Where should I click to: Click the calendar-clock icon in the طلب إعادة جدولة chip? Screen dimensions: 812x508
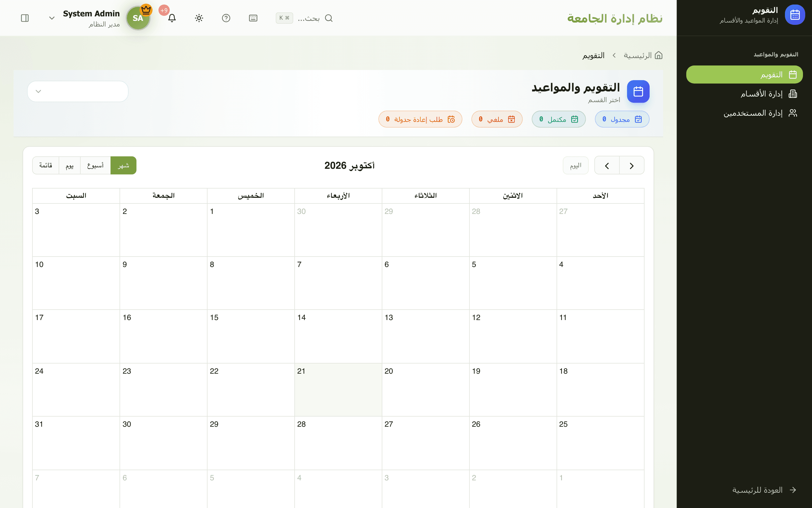pos(451,119)
